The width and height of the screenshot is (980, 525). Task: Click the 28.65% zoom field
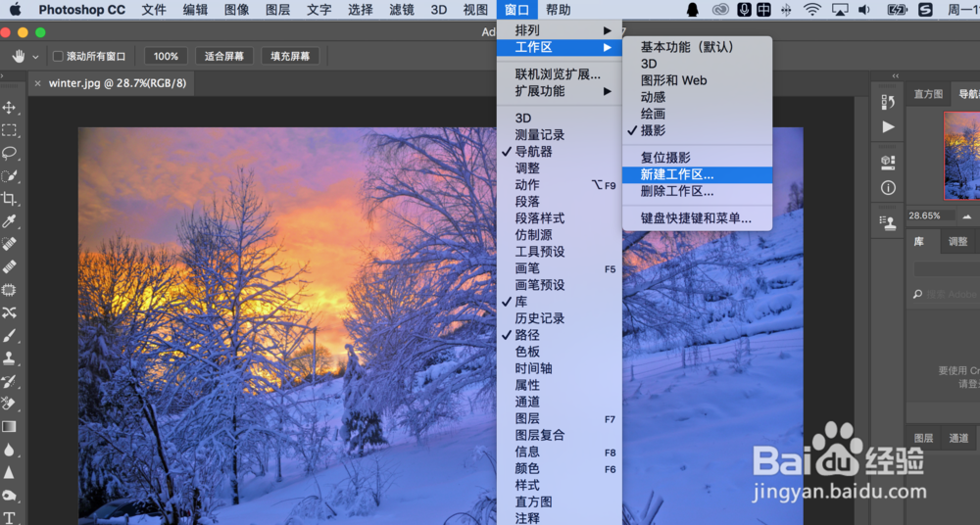click(931, 215)
